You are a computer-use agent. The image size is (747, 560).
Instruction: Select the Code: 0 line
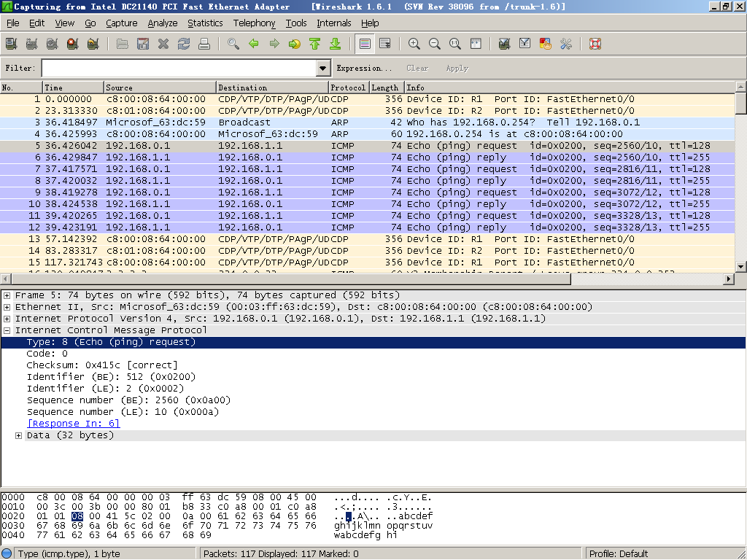[x=47, y=354]
